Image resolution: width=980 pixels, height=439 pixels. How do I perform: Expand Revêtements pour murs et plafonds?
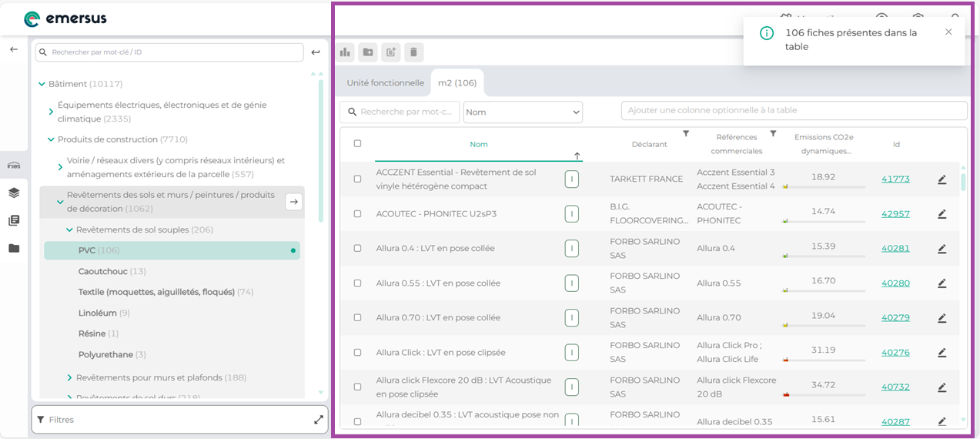(69, 377)
